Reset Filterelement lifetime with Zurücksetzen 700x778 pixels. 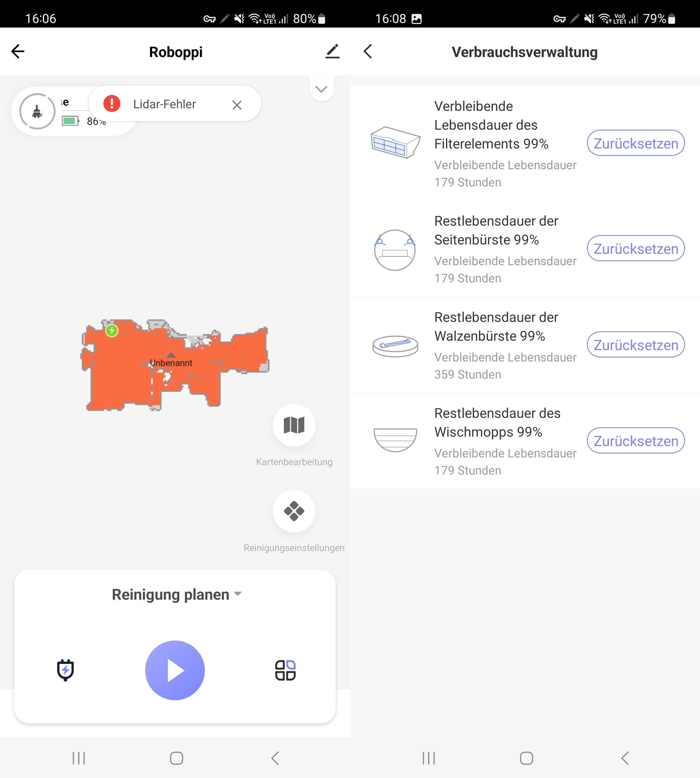pos(636,143)
